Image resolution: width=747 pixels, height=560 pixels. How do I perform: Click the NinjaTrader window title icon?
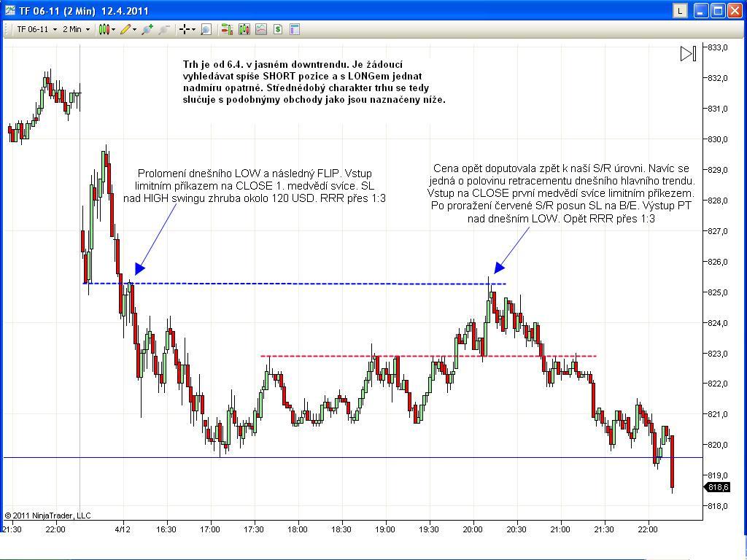10,10
